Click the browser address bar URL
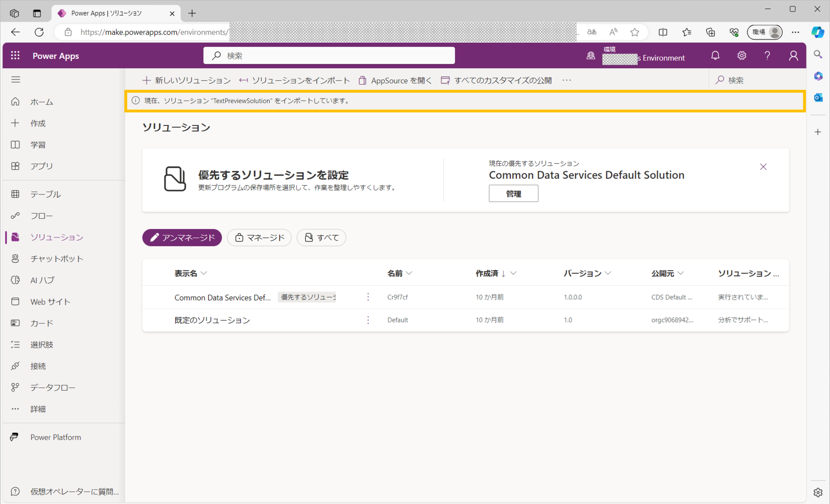Viewport: 830px width, 504px height. coord(154,32)
